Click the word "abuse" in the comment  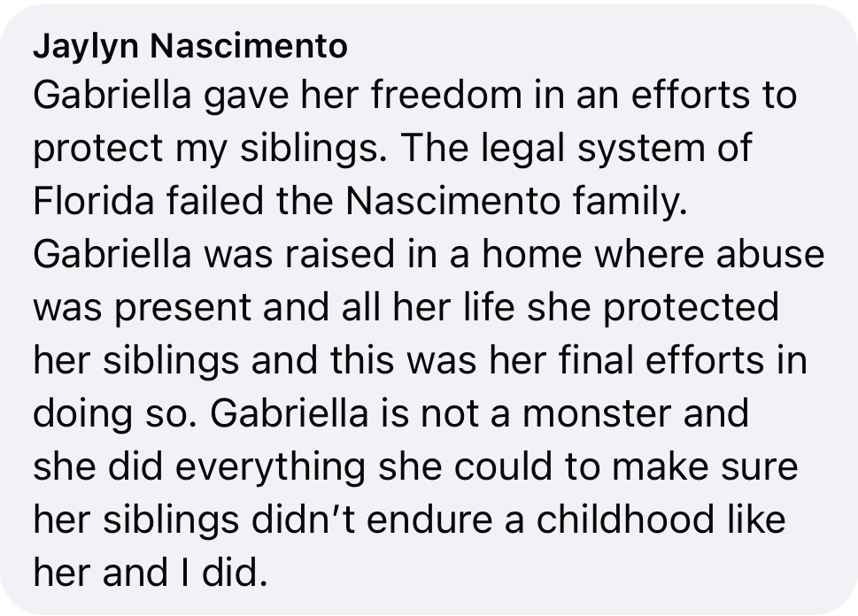pyautogui.click(x=770, y=253)
